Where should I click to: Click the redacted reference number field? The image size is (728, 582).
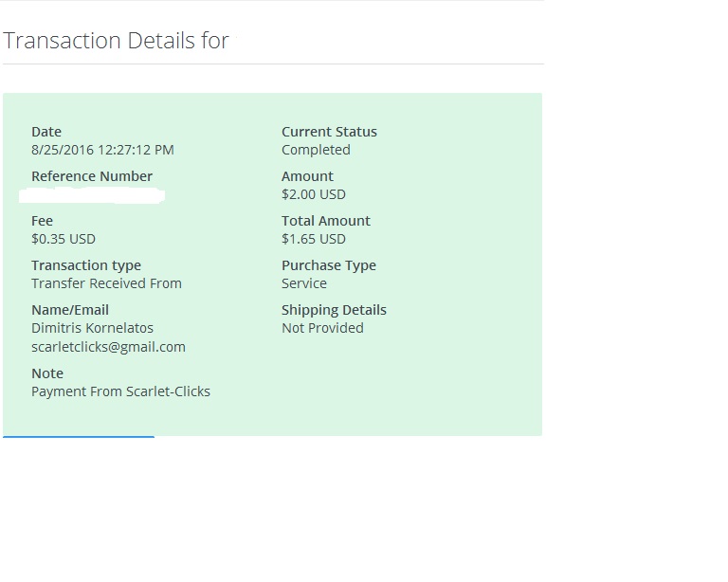coord(93,195)
